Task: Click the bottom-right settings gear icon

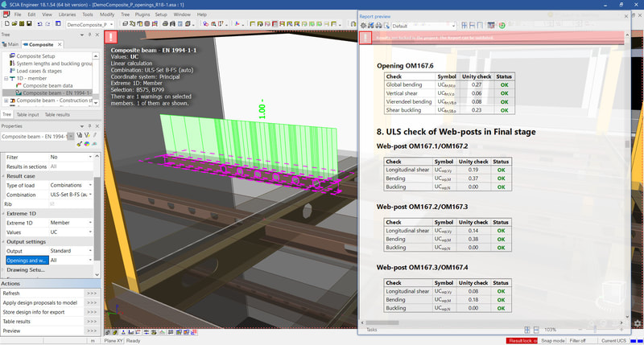Action: pyautogui.click(x=638, y=323)
